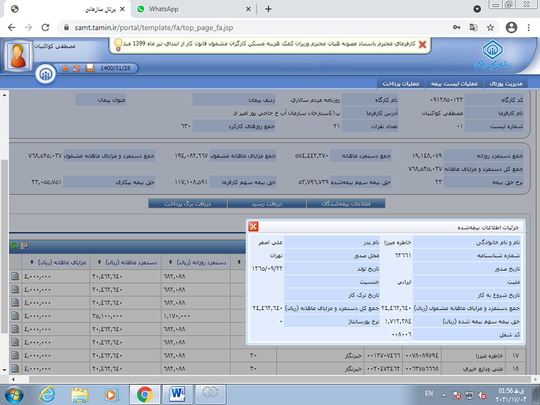
Task: Open File Explorer from taskbar
Action: 80,395
